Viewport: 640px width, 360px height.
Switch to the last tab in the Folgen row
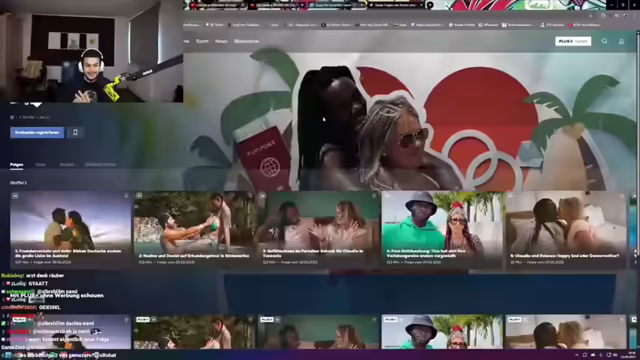(x=100, y=164)
